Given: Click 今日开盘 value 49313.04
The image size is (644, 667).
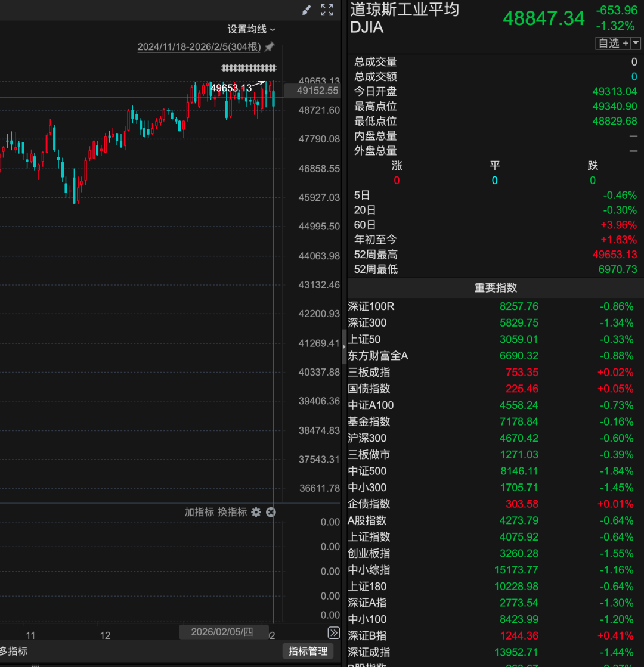Looking at the screenshot, I should (615, 91).
